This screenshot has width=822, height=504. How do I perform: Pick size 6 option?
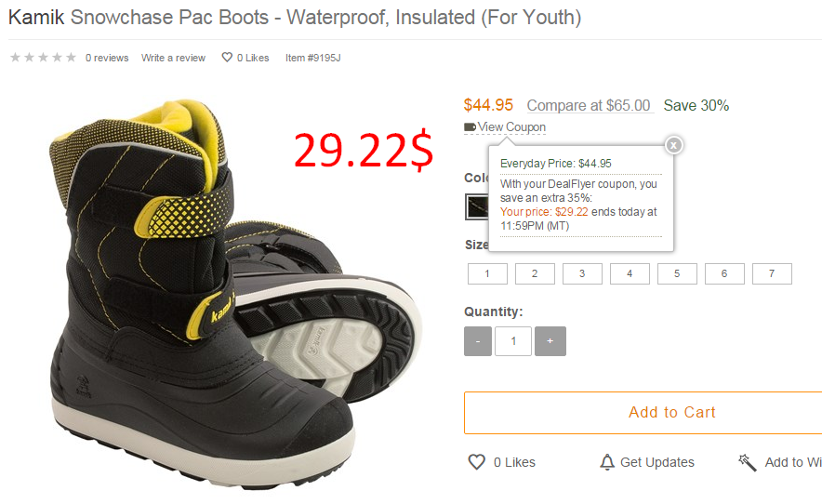coord(724,273)
